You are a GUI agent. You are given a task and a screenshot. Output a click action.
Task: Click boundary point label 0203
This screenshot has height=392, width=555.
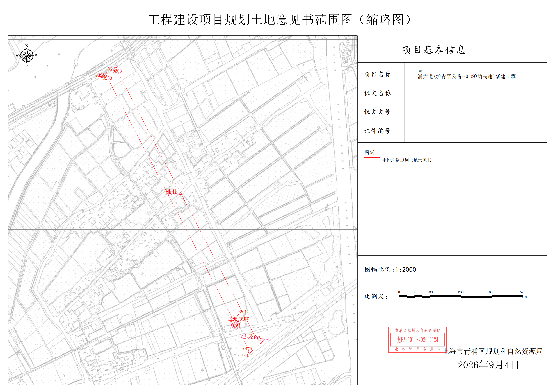point(107,78)
